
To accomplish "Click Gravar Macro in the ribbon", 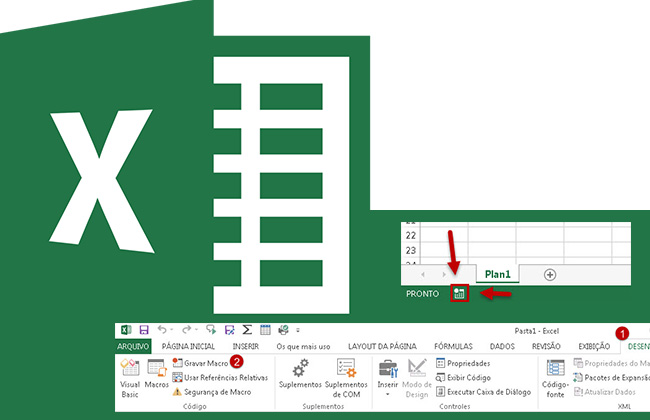I will tap(201, 363).
